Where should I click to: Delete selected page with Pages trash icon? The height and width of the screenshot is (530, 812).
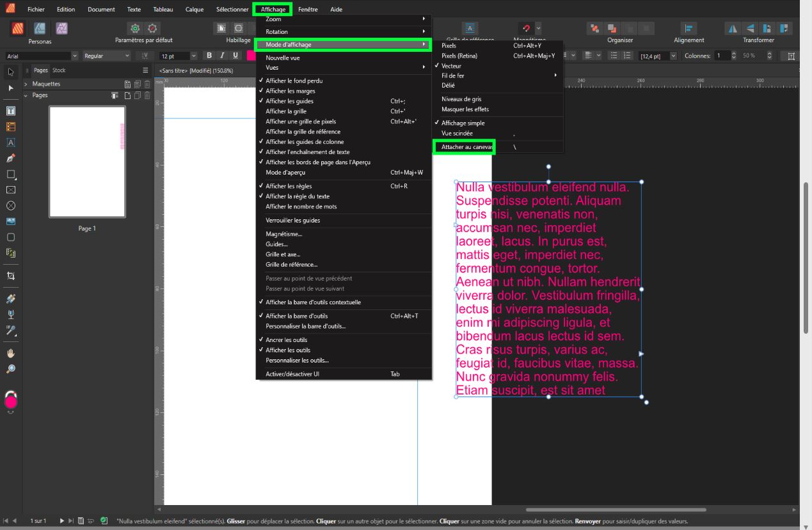click(147, 95)
